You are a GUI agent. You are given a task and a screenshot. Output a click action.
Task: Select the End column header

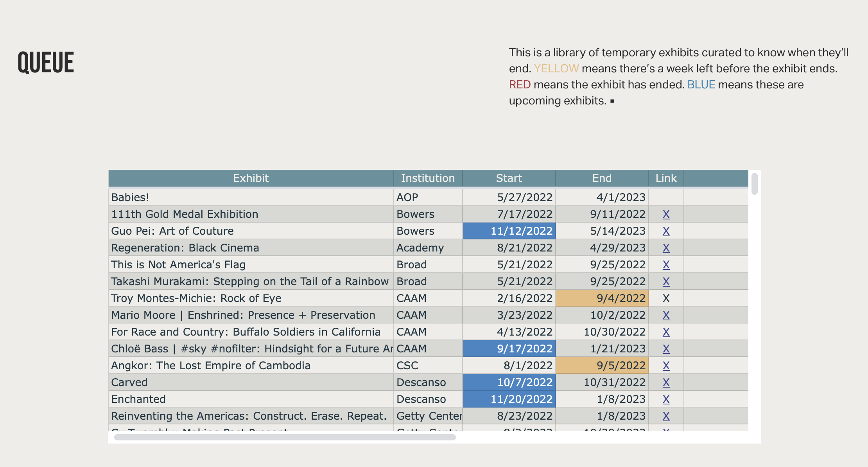[602, 178]
